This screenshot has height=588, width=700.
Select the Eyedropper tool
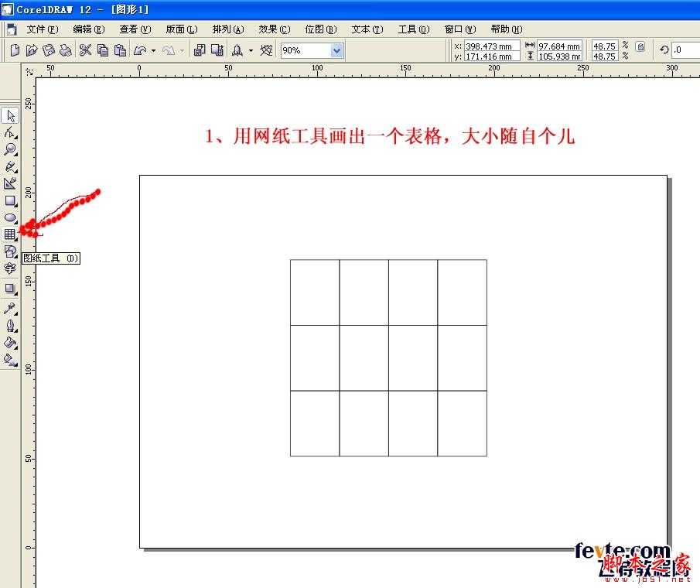10,308
